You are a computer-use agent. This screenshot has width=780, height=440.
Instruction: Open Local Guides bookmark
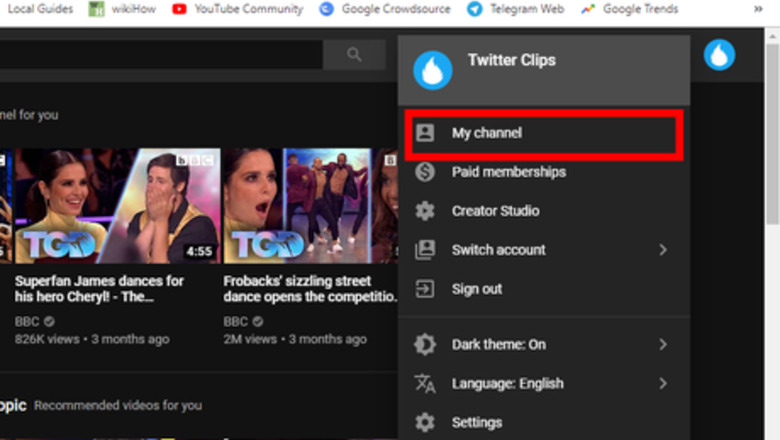(40, 9)
